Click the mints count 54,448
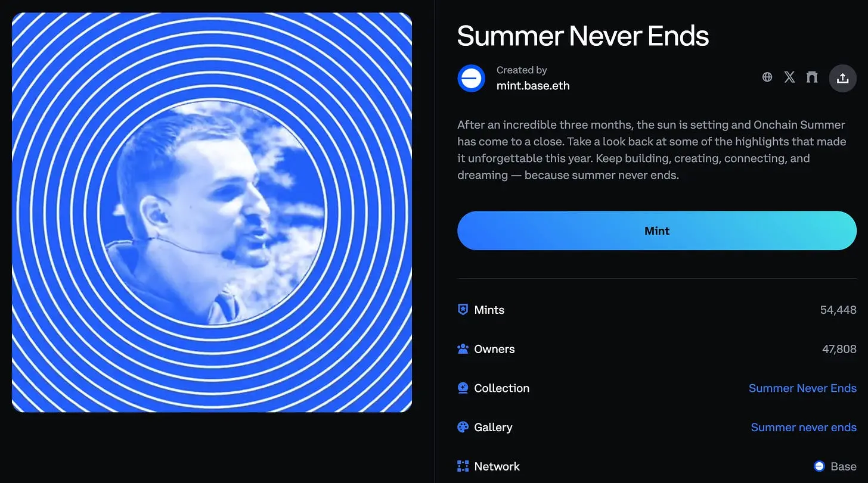868x483 pixels. click(838, 310)
